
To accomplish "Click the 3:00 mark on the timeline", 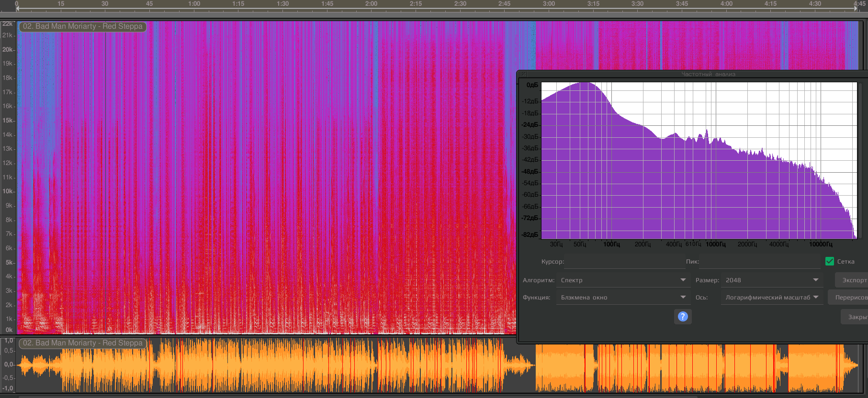I will click(549, 4).
